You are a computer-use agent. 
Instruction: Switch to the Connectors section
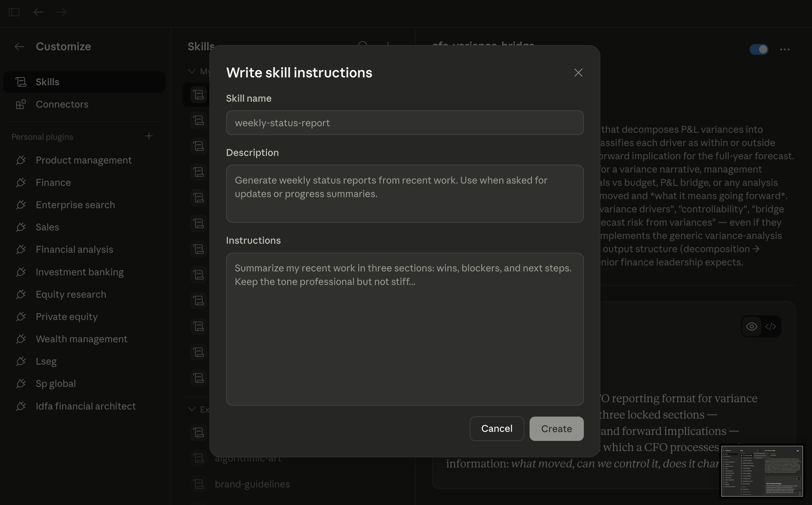pyautogui.click(x=62, y=105)
